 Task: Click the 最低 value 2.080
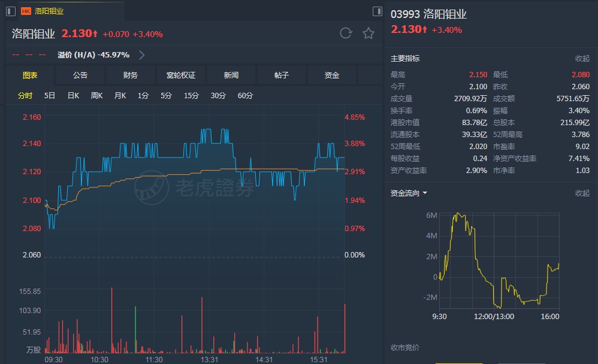click(581, 75)
